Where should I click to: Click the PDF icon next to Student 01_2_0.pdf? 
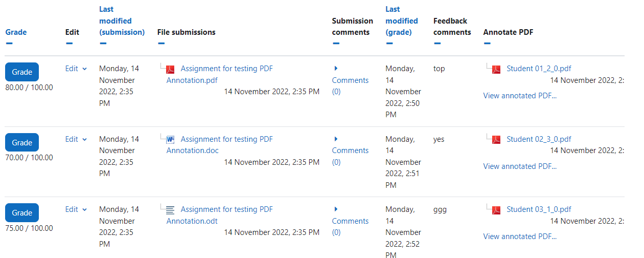(x=496, y=69)
